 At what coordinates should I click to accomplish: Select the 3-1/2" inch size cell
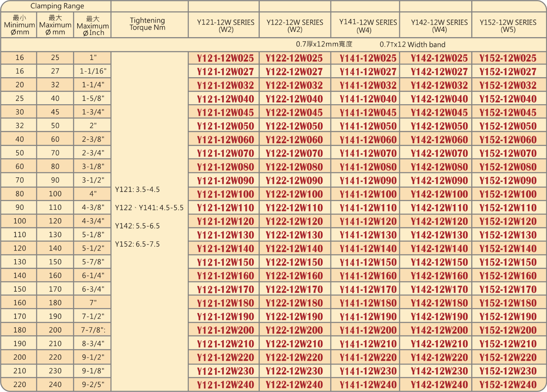pos(93,180)
